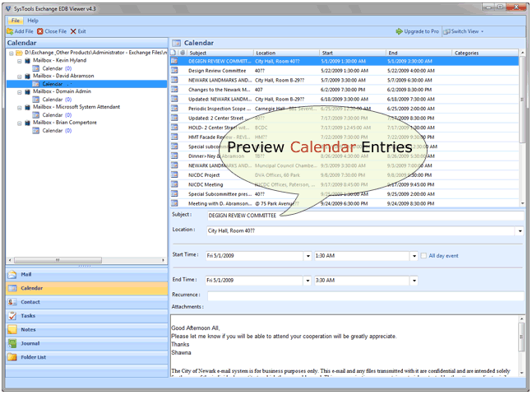
Task: Select the Journal navigation pane
Action: point(87,343)
